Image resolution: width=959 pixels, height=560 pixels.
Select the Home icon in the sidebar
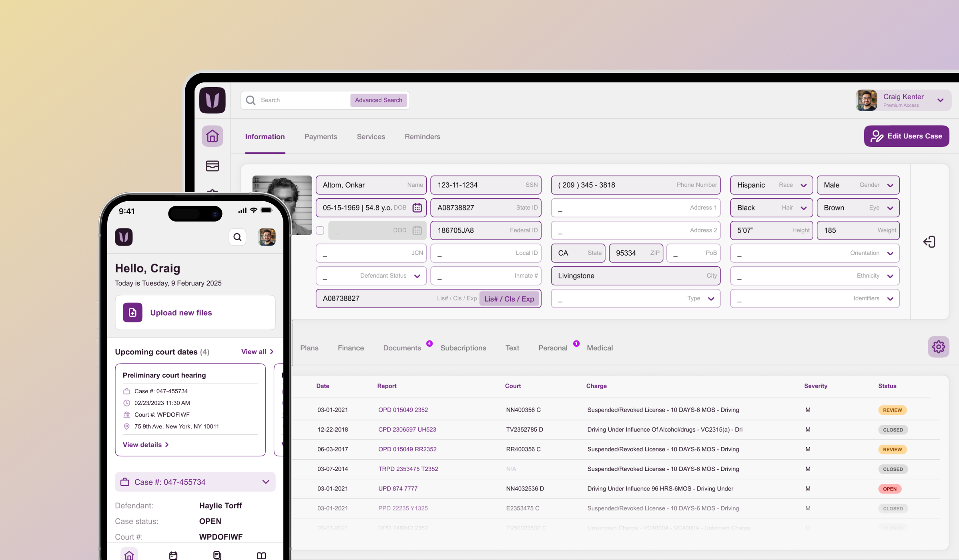point(212,136)
